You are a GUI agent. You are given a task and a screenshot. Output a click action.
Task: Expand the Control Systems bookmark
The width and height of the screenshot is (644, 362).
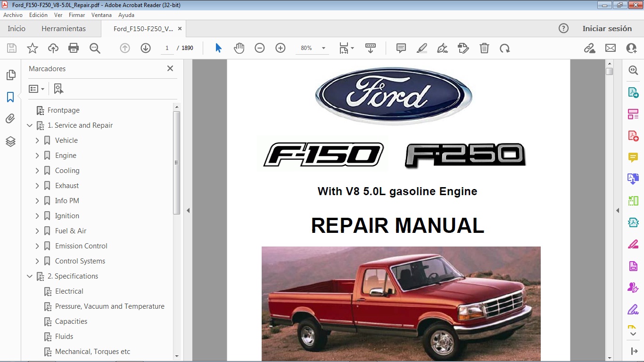(37, 261)
